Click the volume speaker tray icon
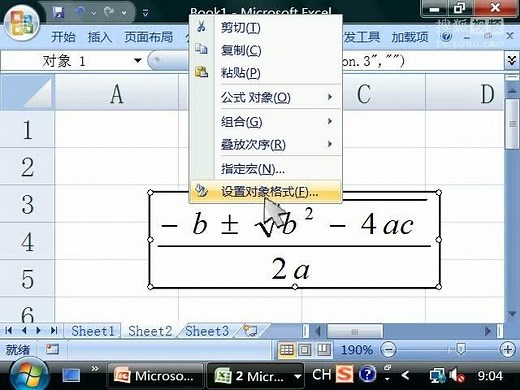 click(457, 375)
